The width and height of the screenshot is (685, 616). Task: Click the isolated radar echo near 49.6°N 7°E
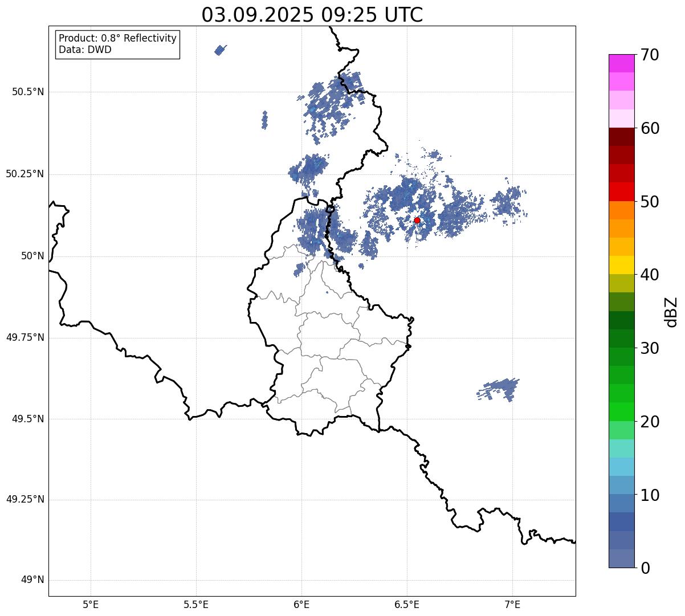coord(499,389)
